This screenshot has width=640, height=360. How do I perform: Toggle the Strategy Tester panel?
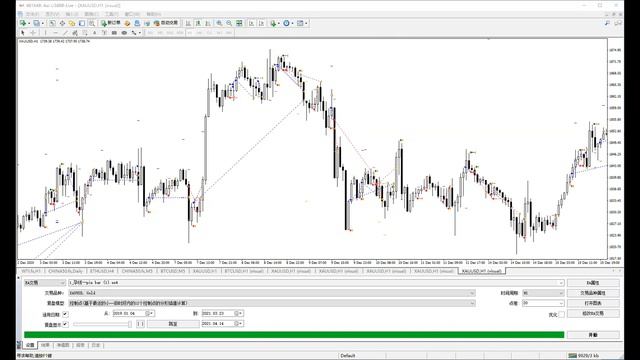tap(91, 23)
